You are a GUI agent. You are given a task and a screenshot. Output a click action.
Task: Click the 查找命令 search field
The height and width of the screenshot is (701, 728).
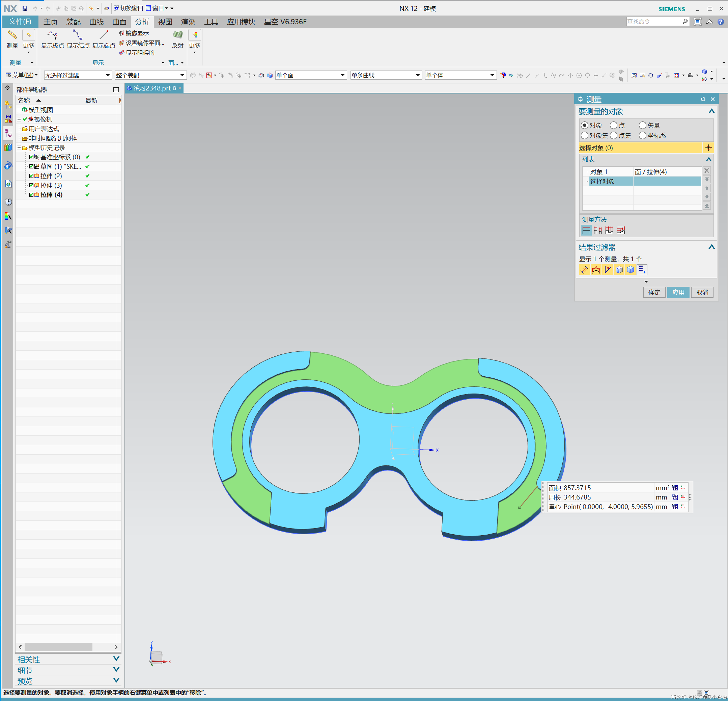(654, 22)
